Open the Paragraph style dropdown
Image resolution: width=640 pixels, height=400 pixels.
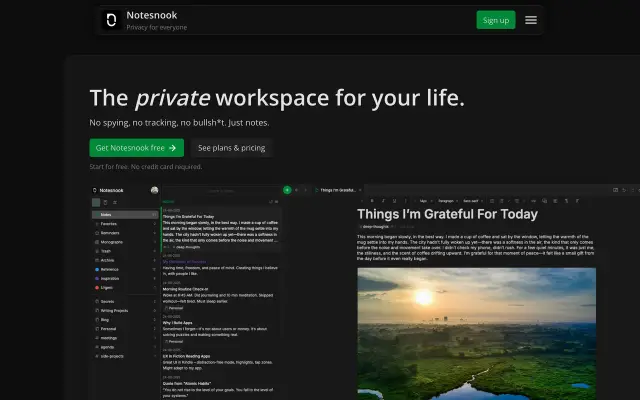447,201
